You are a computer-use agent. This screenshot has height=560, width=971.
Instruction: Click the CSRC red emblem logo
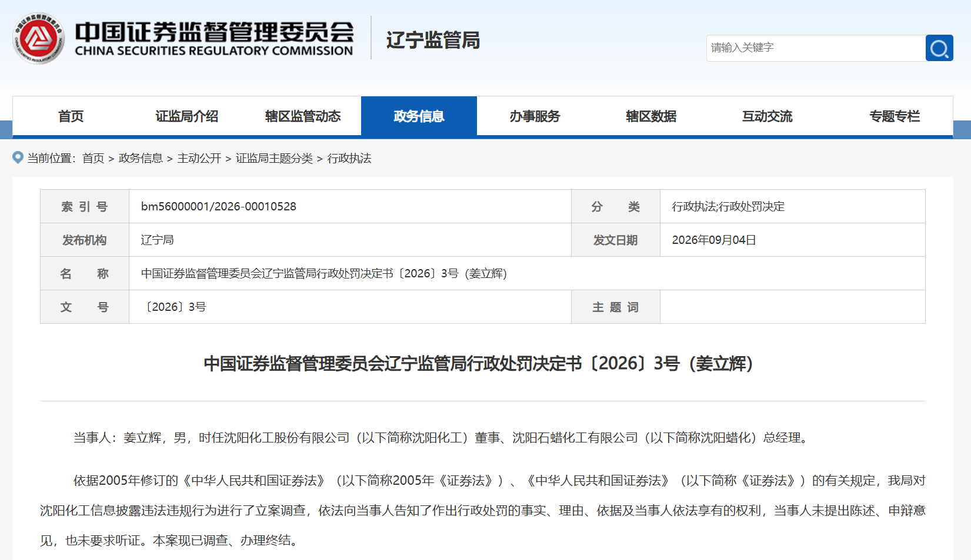pyautogui.click(x=39, y=39)
